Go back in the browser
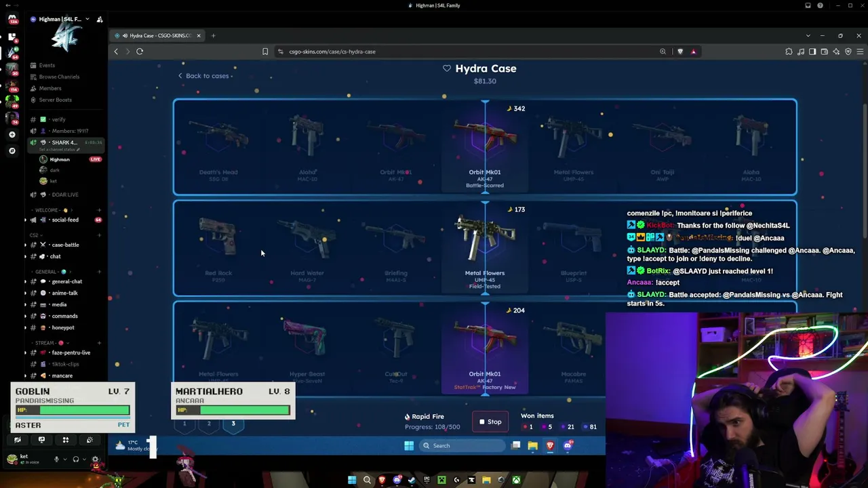This screenshot has width=868, height=488. (x=116, y=52)
